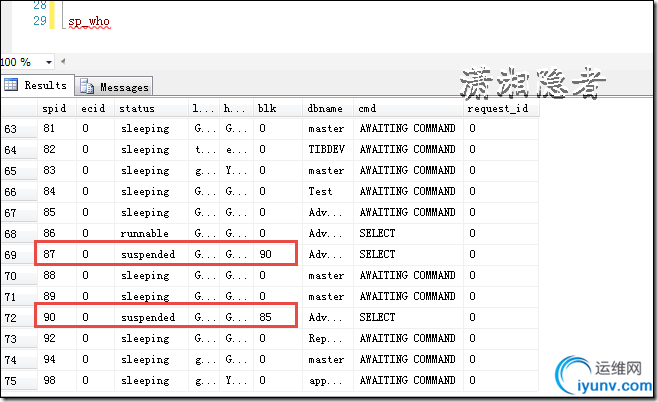Select row header 72
The image size is (658, 402).
(19, 318)
